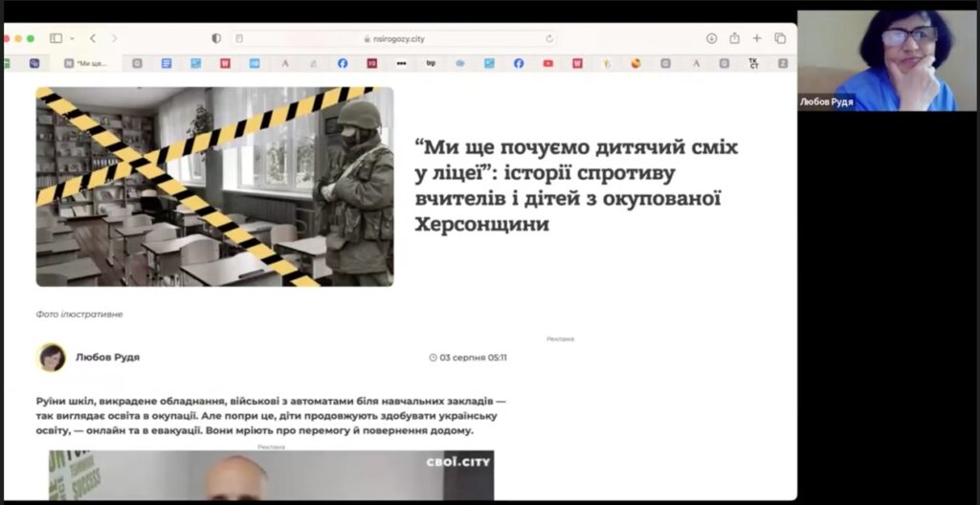
Task: Toggle the Safari sidebar button
Action: [55, 38]
